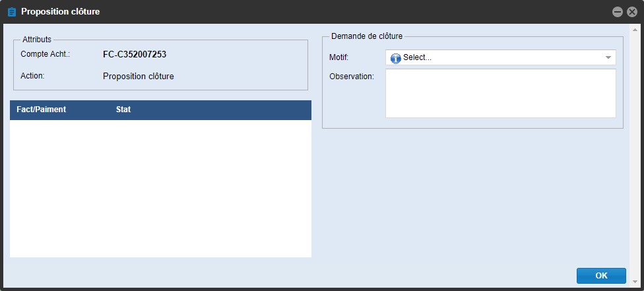Click inside the Observation text area

click(500, 93)
